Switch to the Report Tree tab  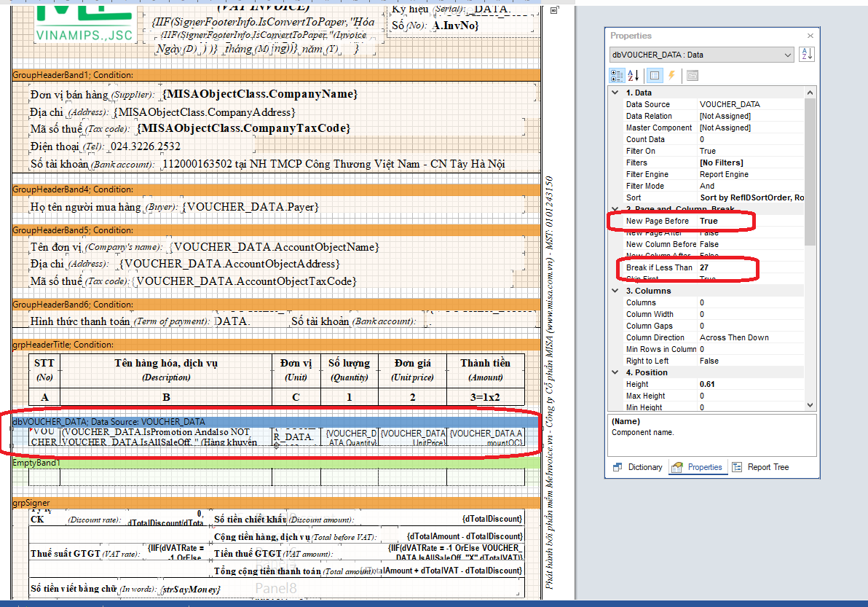pyautogui.click(x=761, y=467)
